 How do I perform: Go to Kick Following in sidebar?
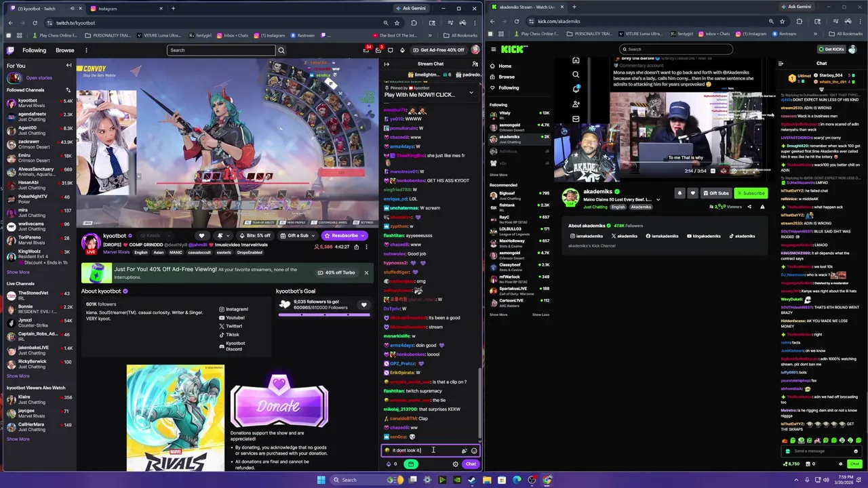point(509,87)
